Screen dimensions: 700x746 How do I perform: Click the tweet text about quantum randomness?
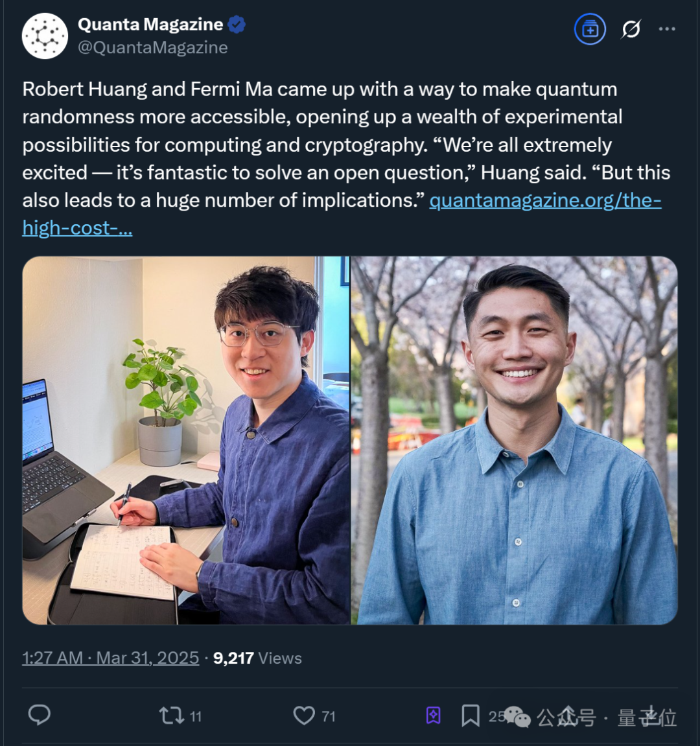point(346,145)
